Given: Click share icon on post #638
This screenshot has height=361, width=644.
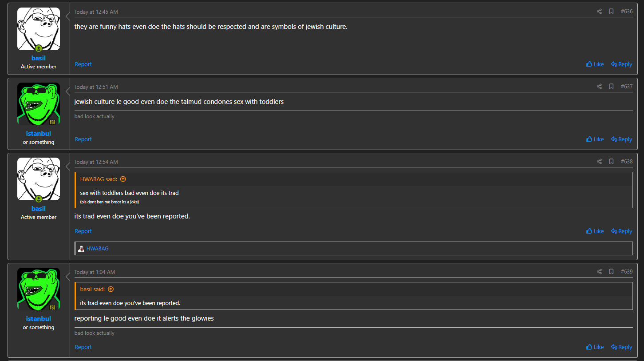Looking at the screenshot, I should [x=599, y=162].
